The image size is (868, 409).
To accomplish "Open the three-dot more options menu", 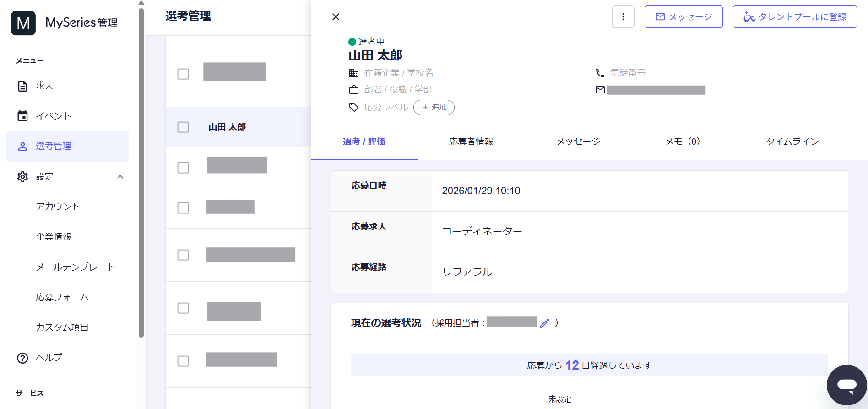I will 623,17.
